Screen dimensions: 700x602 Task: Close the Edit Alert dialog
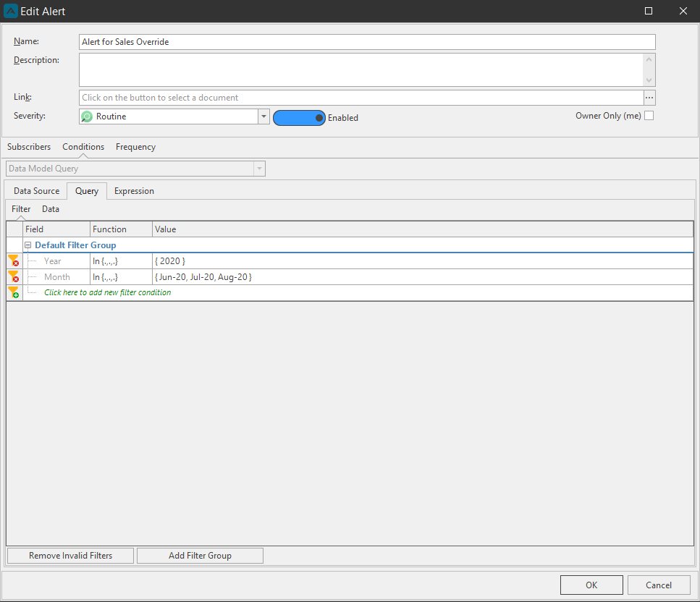pos(683,11)
